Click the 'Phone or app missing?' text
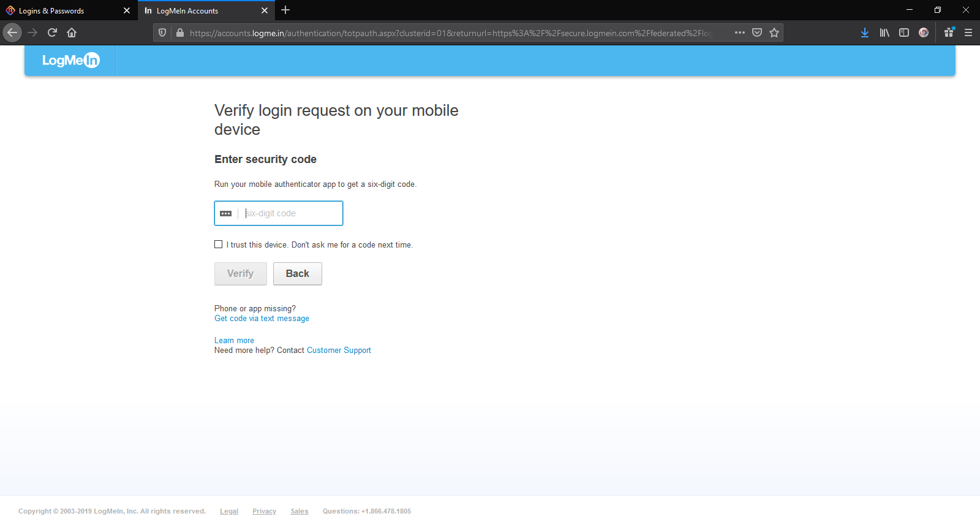980x527 pixels. pos(255,309)
